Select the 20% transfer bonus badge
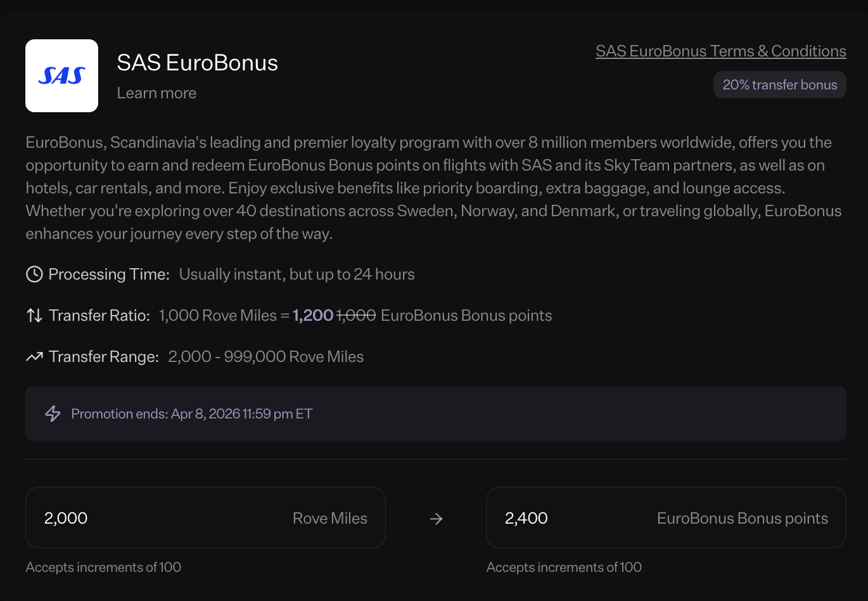 pyautogui.click(x=779, y=84)
